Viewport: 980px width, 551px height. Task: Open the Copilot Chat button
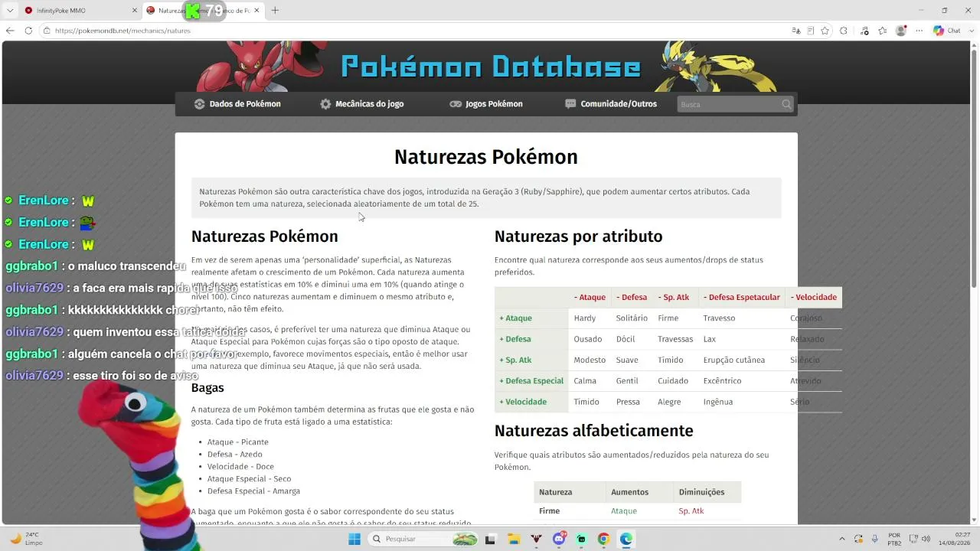tap(947, 31)
